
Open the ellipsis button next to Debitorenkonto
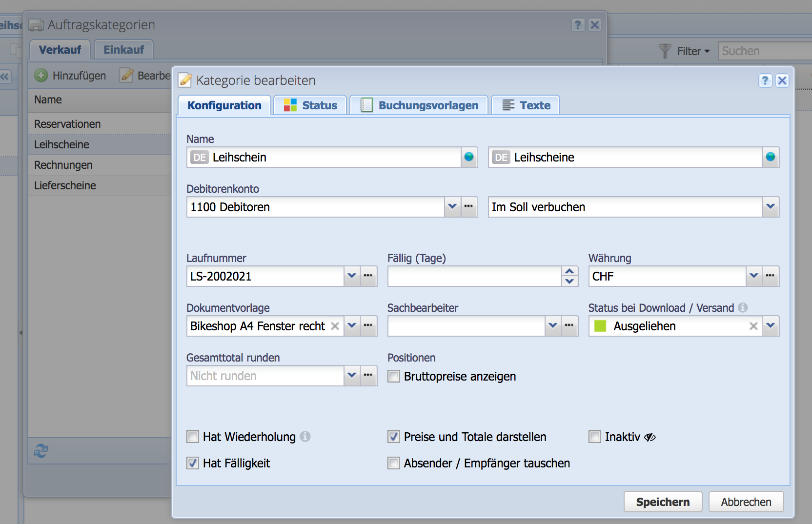tap(469, 207)
